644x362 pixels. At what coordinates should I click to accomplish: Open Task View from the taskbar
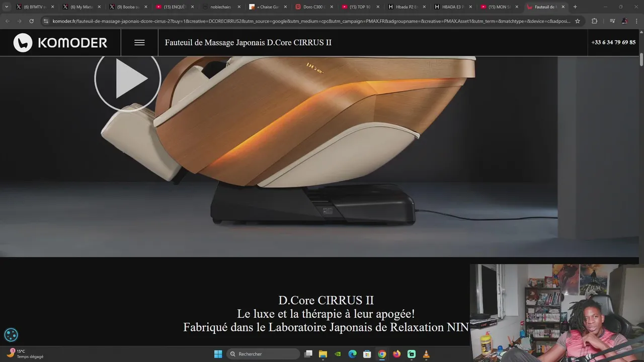(308, 354)
